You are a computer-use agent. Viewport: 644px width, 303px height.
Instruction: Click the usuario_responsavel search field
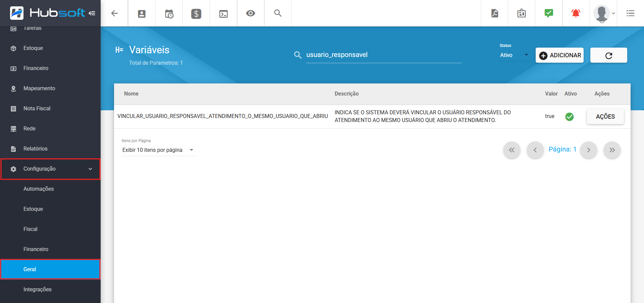pos(383,55)
